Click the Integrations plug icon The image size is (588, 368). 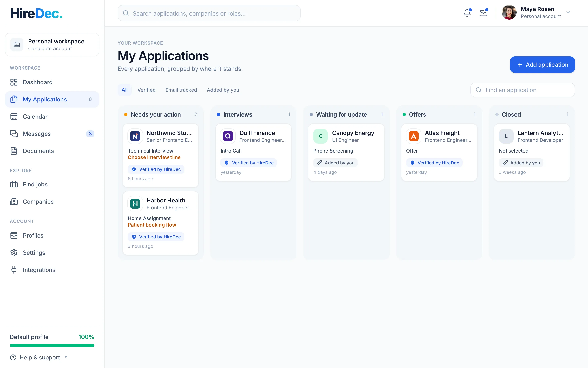14,270
